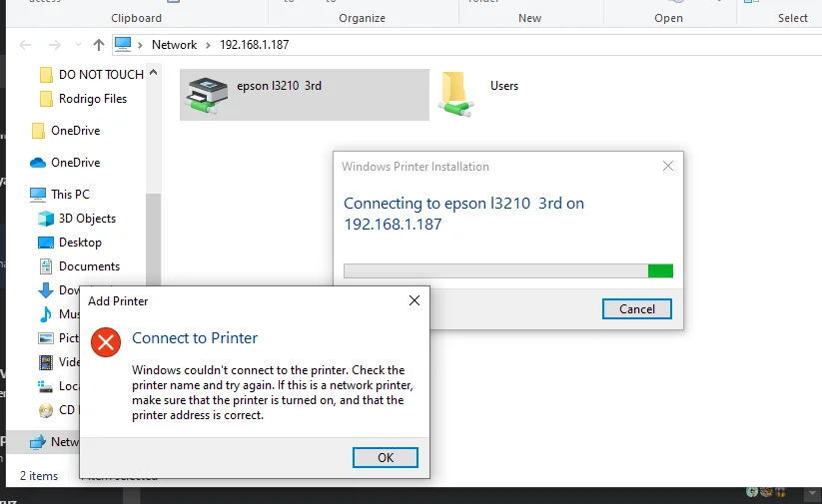Image resolution: width=822 pixels, height=504 pixels.
Task: Click the Users folder name
Action: (x=504, y=86)
